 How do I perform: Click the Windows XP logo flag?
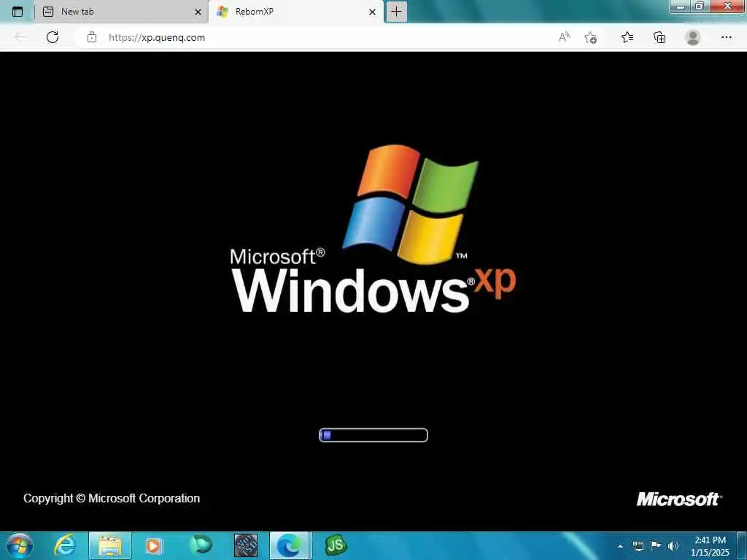(410, 205)
